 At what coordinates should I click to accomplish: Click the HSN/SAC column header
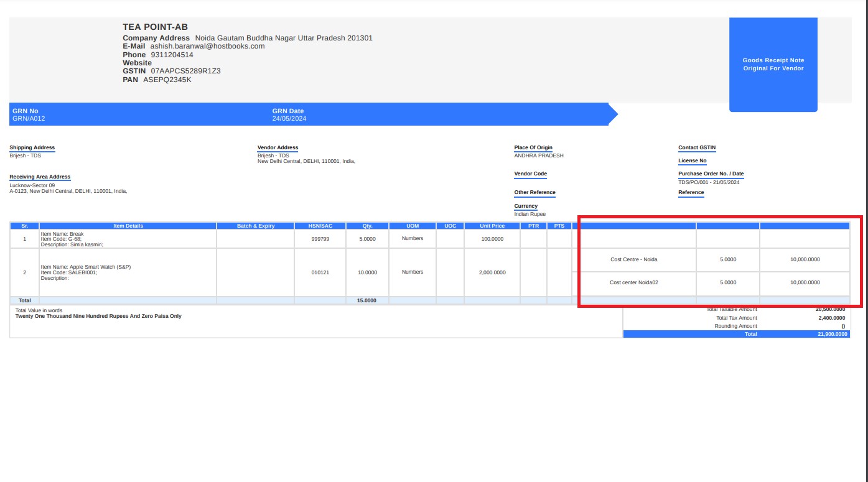[x=320, y=226]
